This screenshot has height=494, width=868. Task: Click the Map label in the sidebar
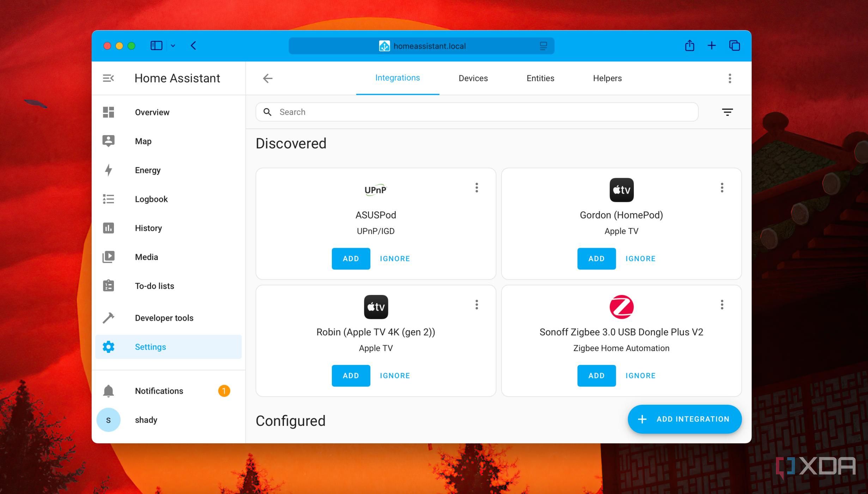(x=143, y=141)
